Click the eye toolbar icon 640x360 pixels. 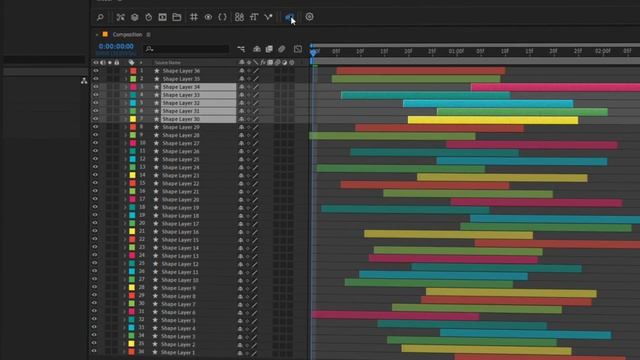pyautogui.click(x=208, y=17)
